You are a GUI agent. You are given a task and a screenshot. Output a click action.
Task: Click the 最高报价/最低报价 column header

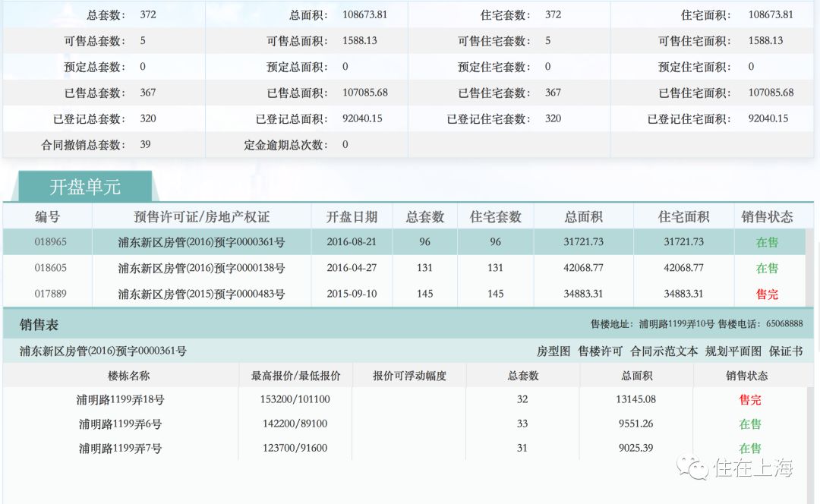click(x=295, y=376)
